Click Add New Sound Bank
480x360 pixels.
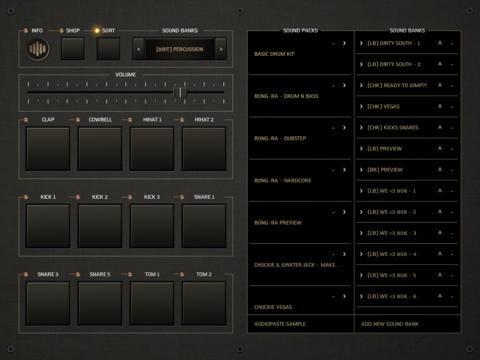tap(390, 324)
